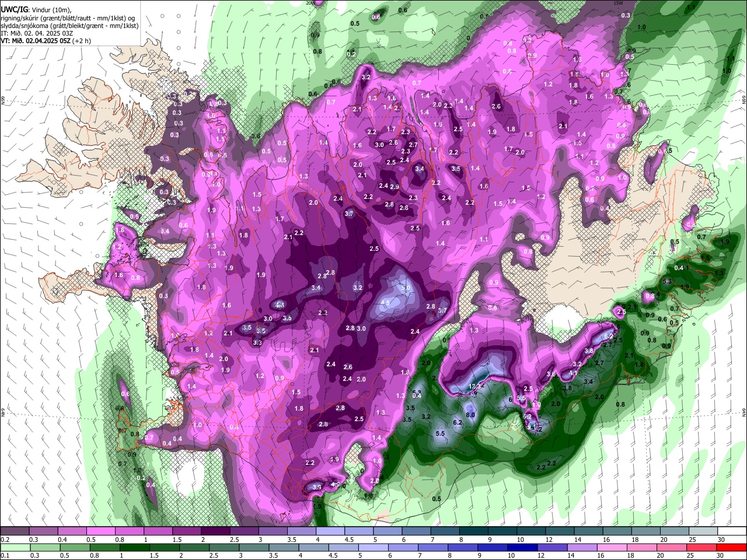The height and width of the screenshot is (560, 747).
Task: Click the '2.9' value on the map
Action: click(395, 187)
